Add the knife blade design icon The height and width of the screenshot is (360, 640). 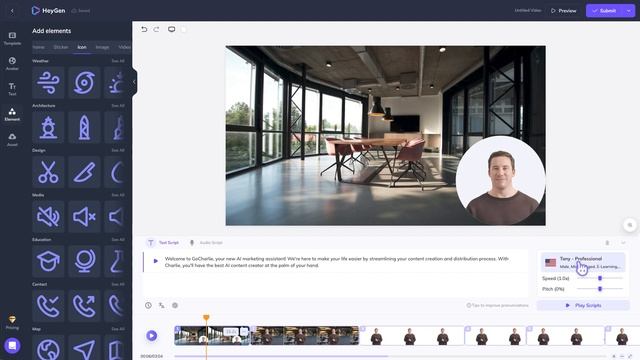84,172
